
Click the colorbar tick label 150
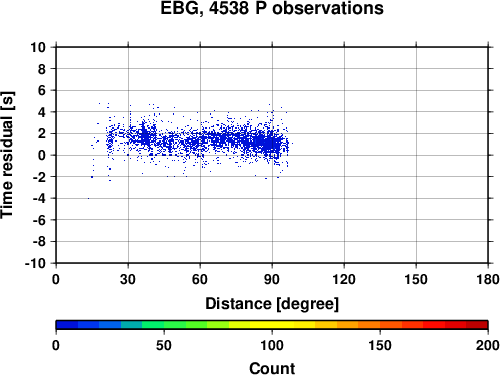coord(380,345)
